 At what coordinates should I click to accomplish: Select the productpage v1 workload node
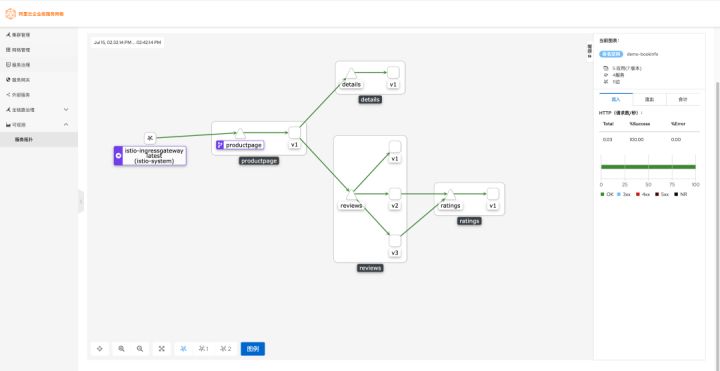[x=294, y=133]
